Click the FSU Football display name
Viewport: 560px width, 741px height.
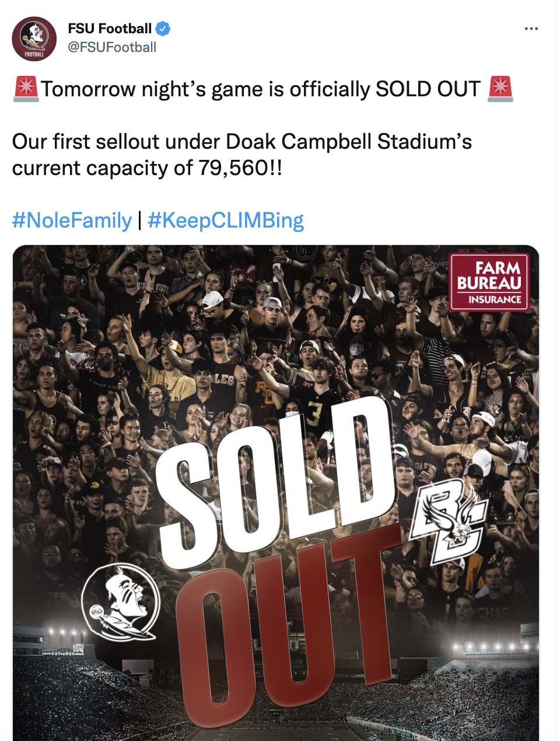tap(110, 28)
